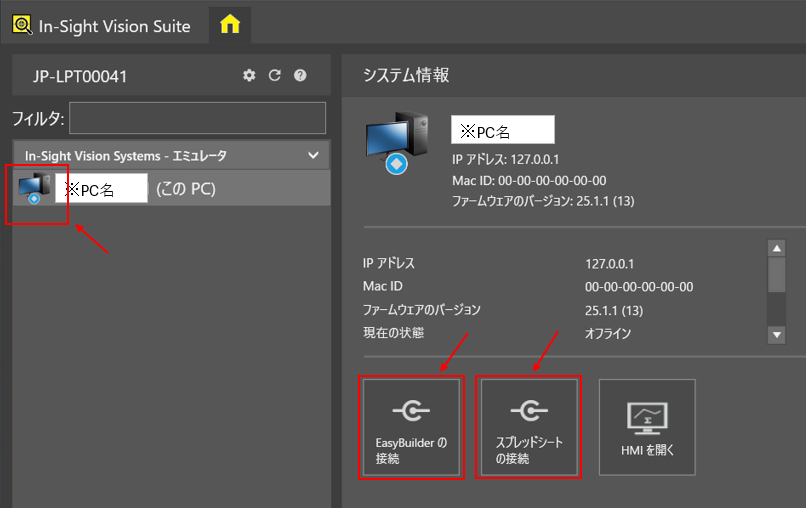The width and height of the screenshot is (806, 508).
Task: Click the scroll down arrow in system info list
Action: [x=777, y=335]
